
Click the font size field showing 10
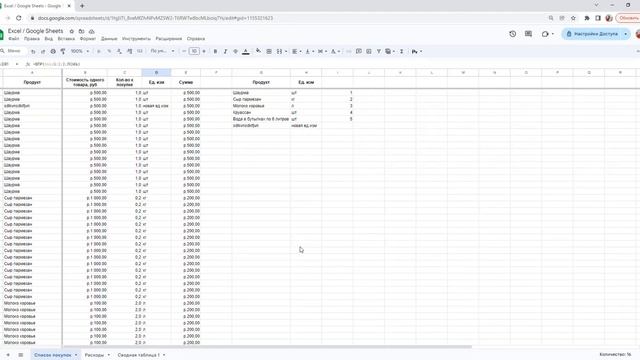[194, 51]
